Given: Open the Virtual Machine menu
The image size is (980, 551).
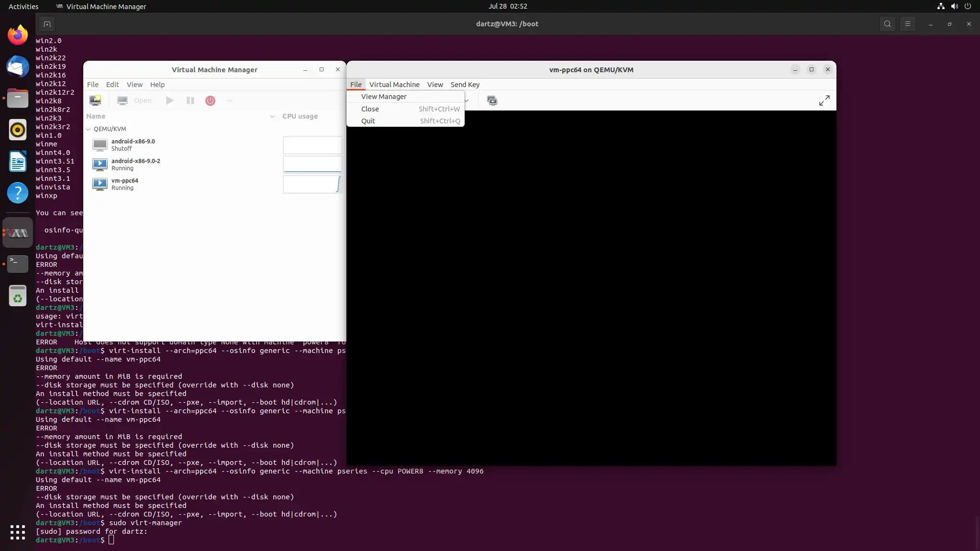Looking at the screenshot, I should [394, 85].
